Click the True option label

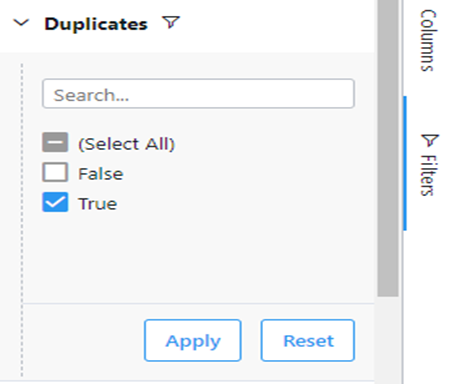pyautogui.click(x=98, y=203)
